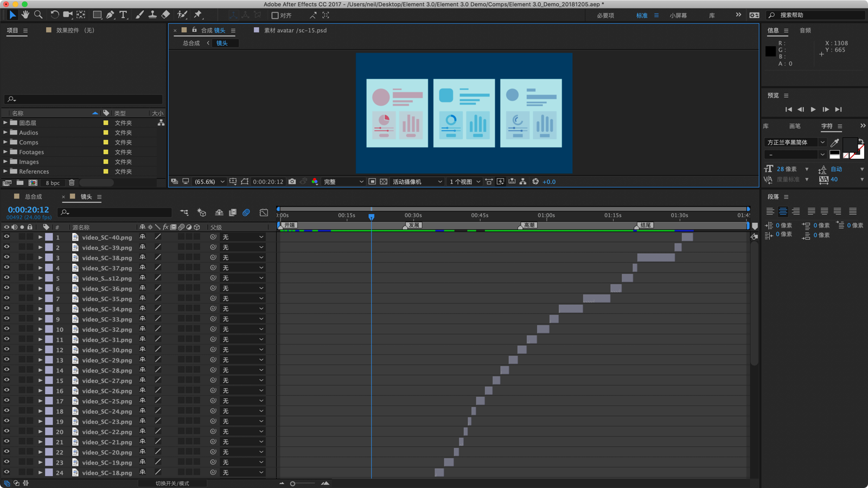Toggle visibility of video_SC-30.png layer
The height and width of the screenshot is (488, 868).
(x=7, y=350)
